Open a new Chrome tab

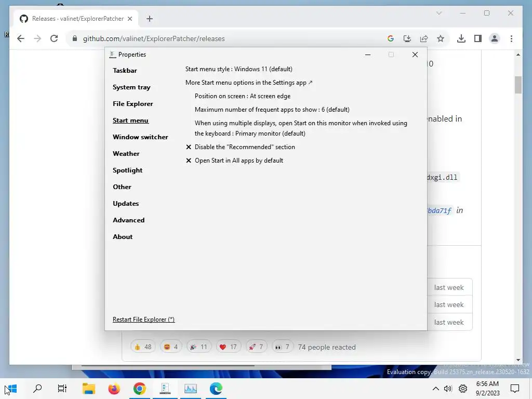[150, 19]
